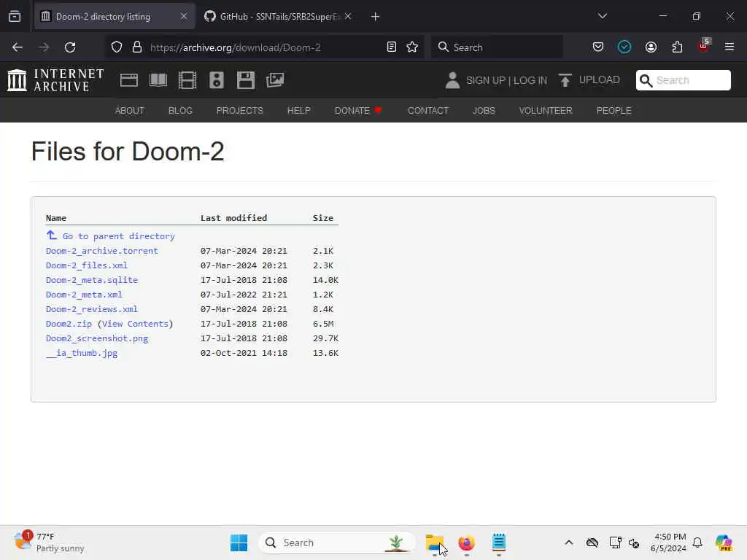Screen dimensions: 747x560
Task: Open Doom-2_meta.xml
Action: 84,295
